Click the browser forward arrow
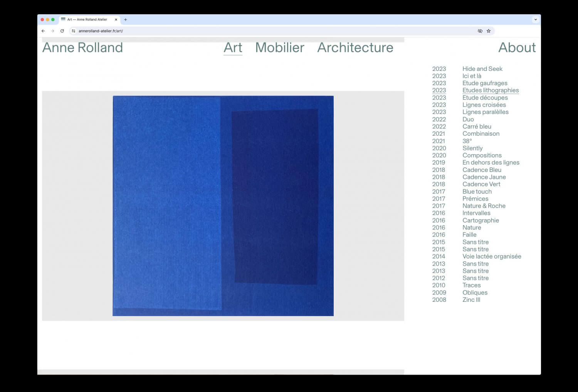This screenshot has height=392, width=578. click(x=53, y=31)
